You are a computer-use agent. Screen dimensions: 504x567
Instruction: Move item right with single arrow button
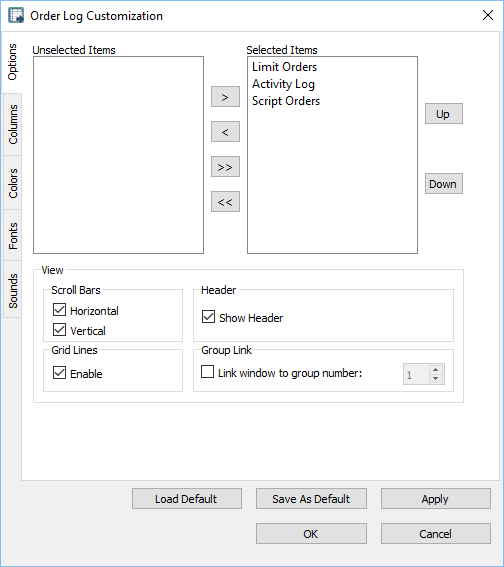[x=225, y=97]
